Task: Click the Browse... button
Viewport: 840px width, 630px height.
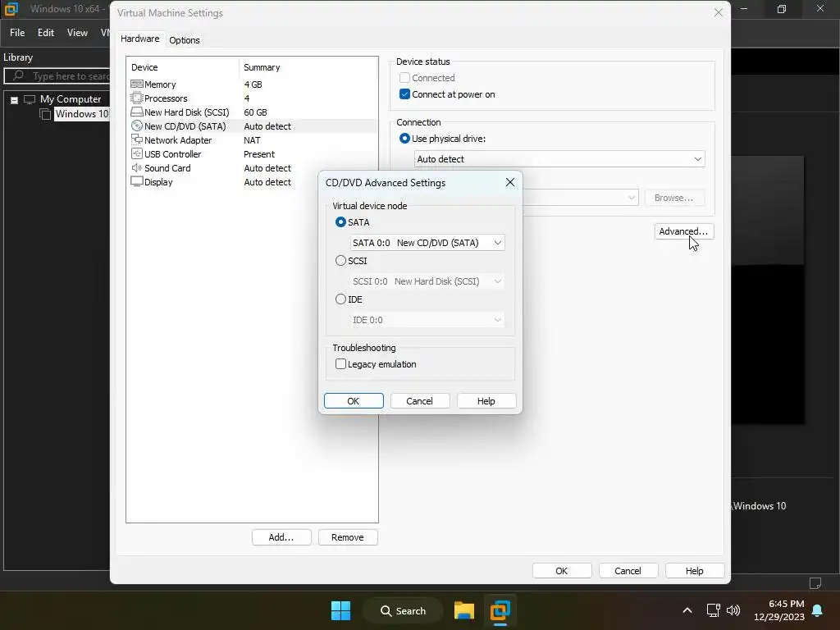Action: pos(674,198)
